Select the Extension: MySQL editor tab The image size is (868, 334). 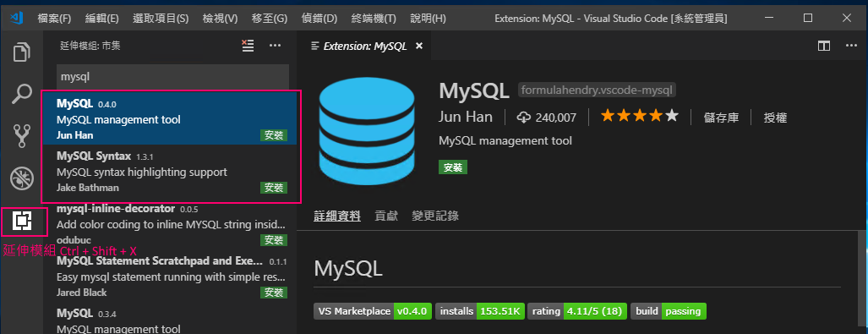pos(364,46)
